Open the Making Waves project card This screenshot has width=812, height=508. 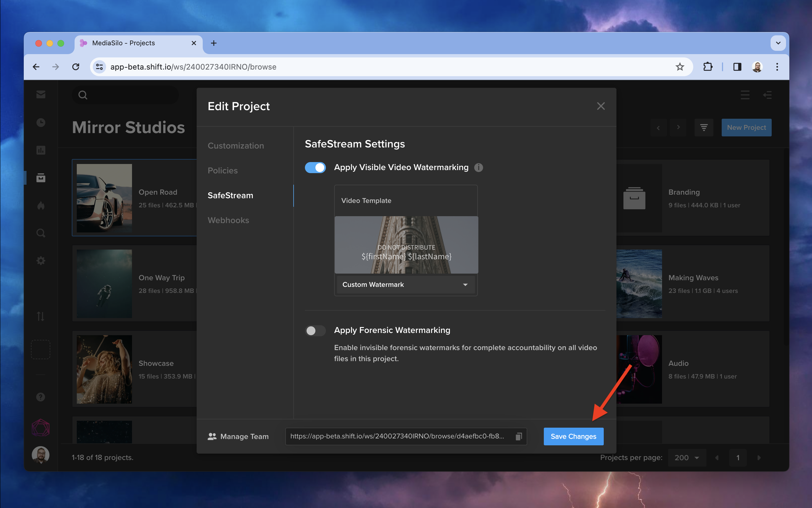tap(693, 283)
